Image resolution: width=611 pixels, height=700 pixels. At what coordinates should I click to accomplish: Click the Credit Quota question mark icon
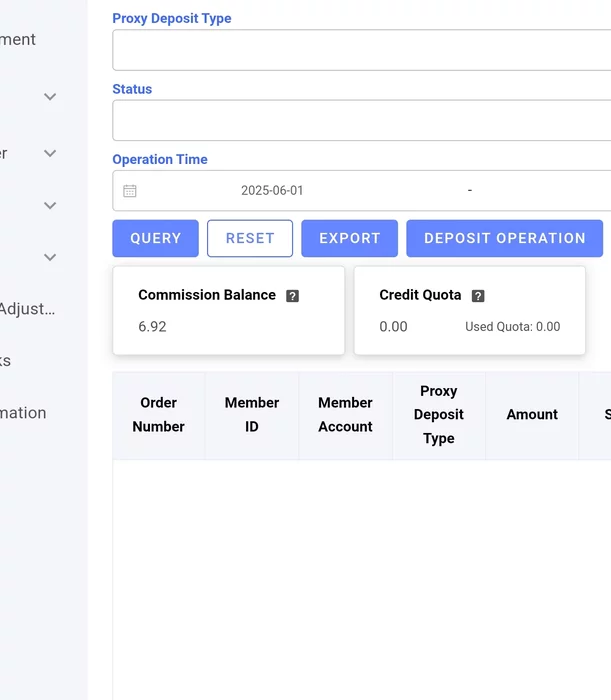point(478,296)
